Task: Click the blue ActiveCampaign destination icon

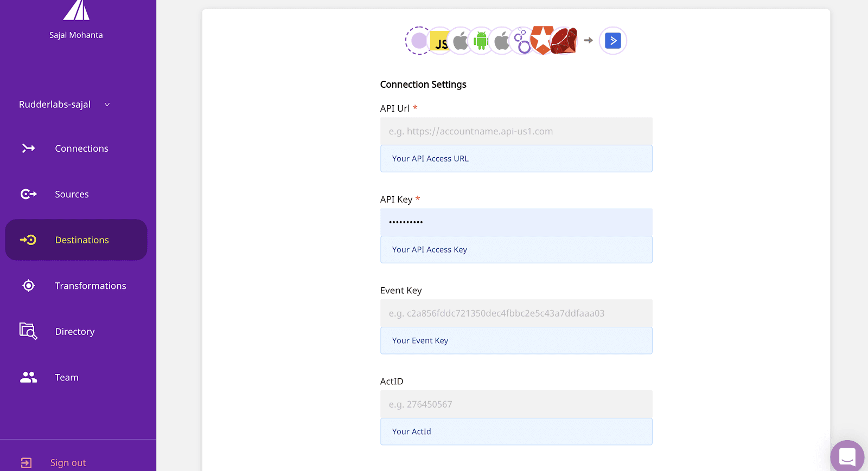Action: pos(612,41)
